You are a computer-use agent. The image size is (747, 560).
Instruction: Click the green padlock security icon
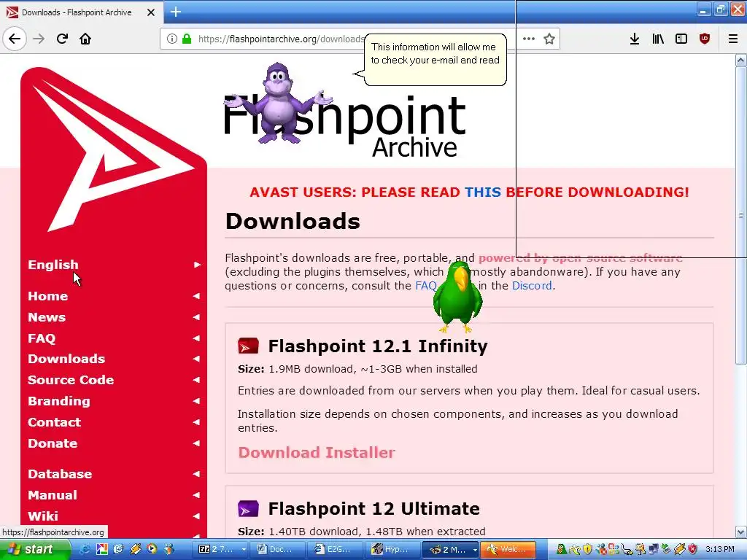point(186,39)
